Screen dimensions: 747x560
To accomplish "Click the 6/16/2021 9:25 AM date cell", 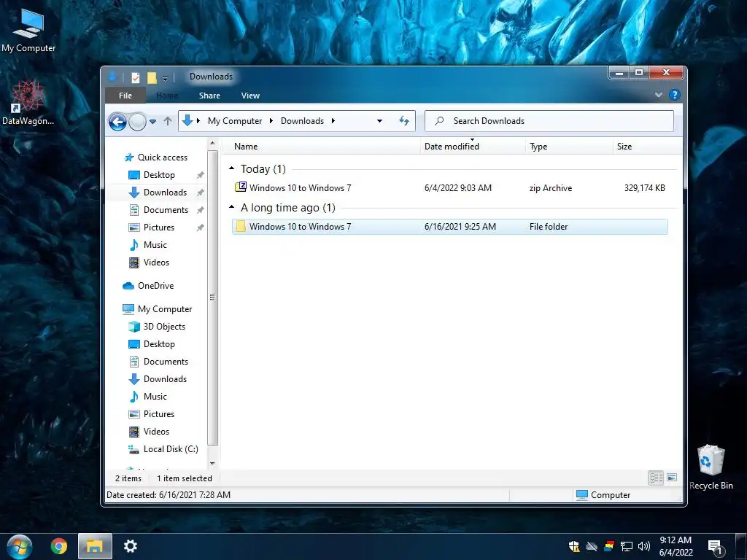I will pyautogui.click(x=460, y=227).
